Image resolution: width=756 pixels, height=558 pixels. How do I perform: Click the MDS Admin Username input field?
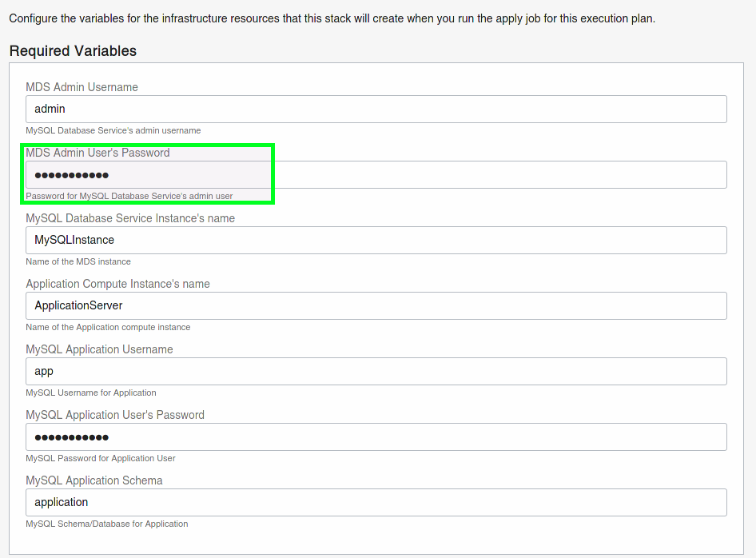[x=376, y=109]
